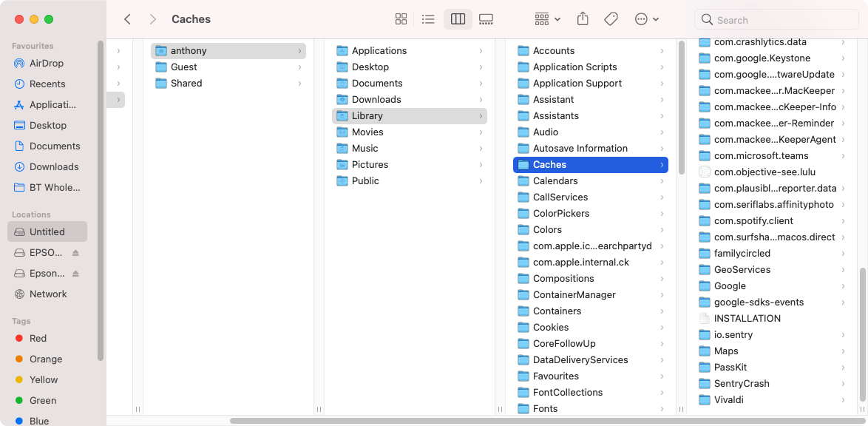Open the group-by options dropdown
868x426 pixels.
pyautogui.click(x=547, y=19)
